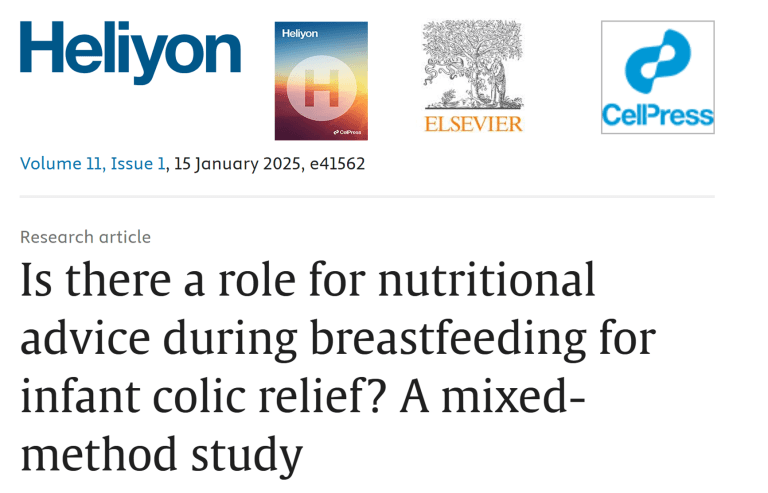Click the CellPress wordmark under the symbol
This screenshot has height=493, width=768.
coord(657,116)
